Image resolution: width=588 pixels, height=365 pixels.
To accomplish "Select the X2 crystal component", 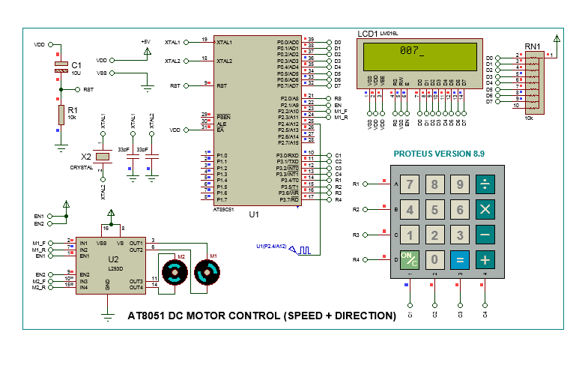I will tap(103, 157).
